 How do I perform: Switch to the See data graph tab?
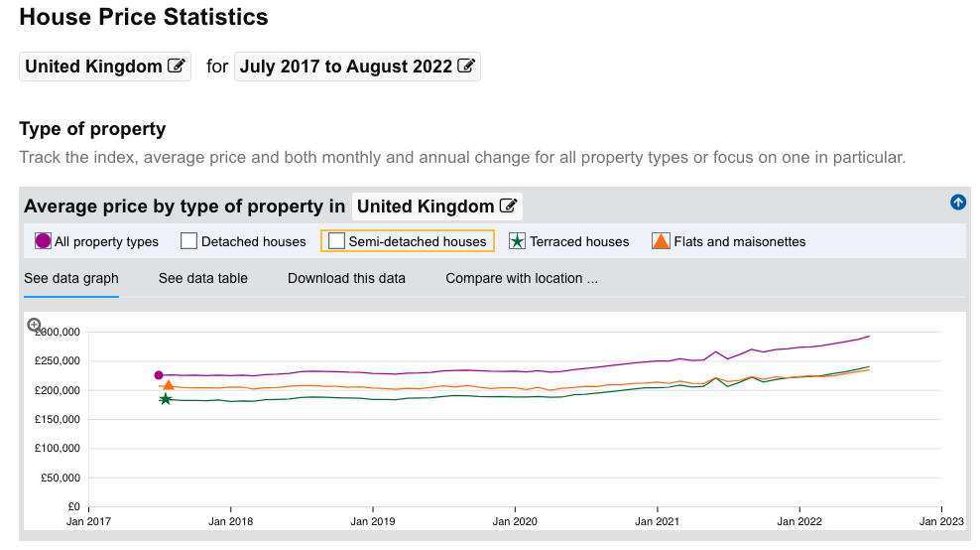[x=71, y=278]
